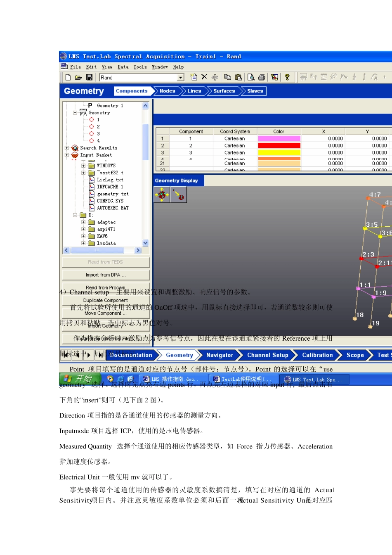Click the geometry rotate/pan view icon
The height and width of the screenshot is (555, 392).
pyautogui.click(x=162, y=194)
